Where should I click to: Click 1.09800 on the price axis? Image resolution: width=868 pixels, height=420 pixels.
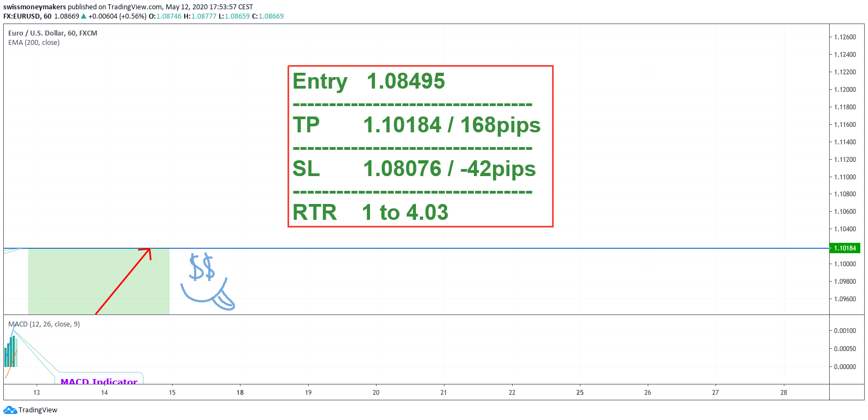[845, 282]
